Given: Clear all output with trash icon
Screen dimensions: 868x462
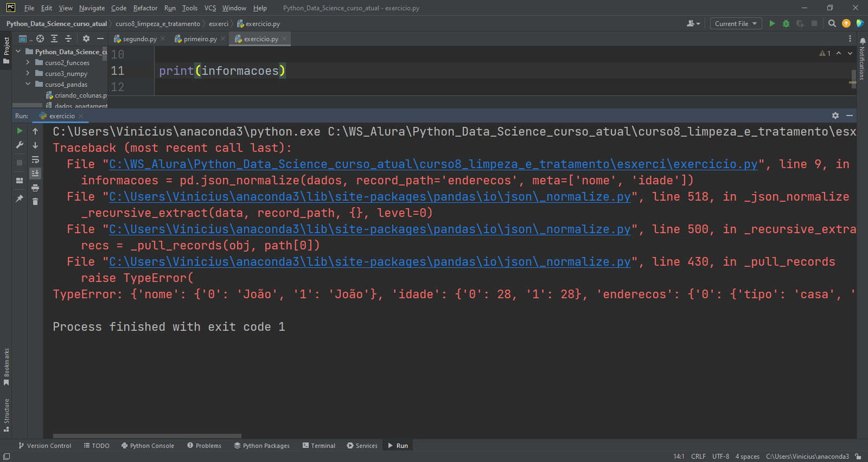Looking at the screenshot, I should (35, 201).
